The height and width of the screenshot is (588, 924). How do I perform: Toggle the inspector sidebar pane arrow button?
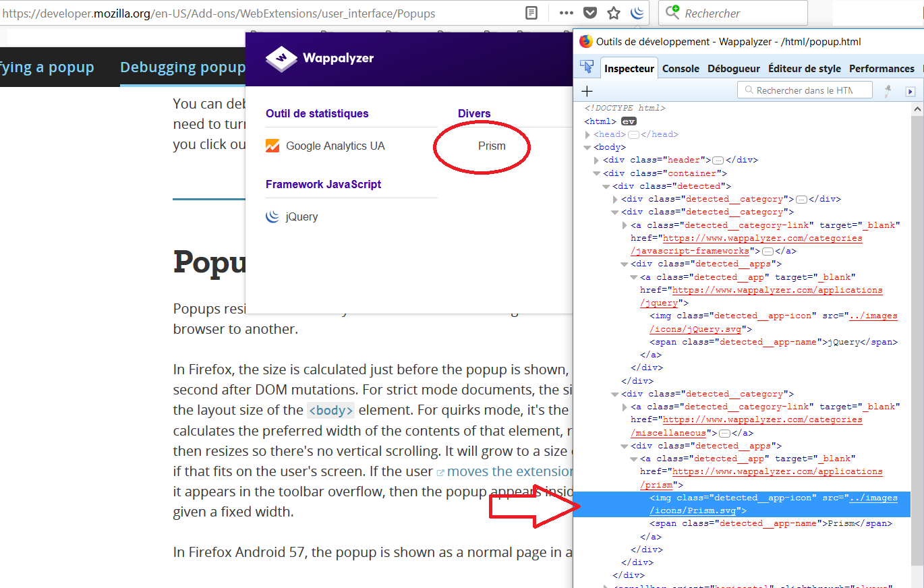(911, 91)
